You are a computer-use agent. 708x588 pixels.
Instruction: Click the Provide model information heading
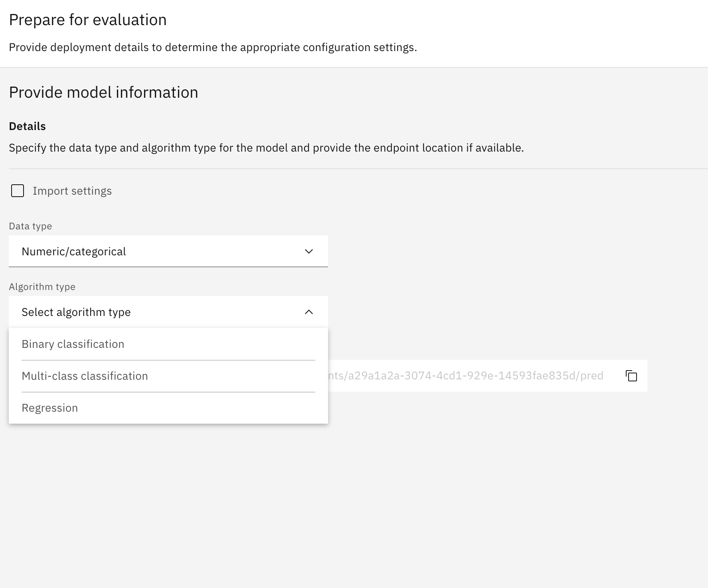click(103, 93)
